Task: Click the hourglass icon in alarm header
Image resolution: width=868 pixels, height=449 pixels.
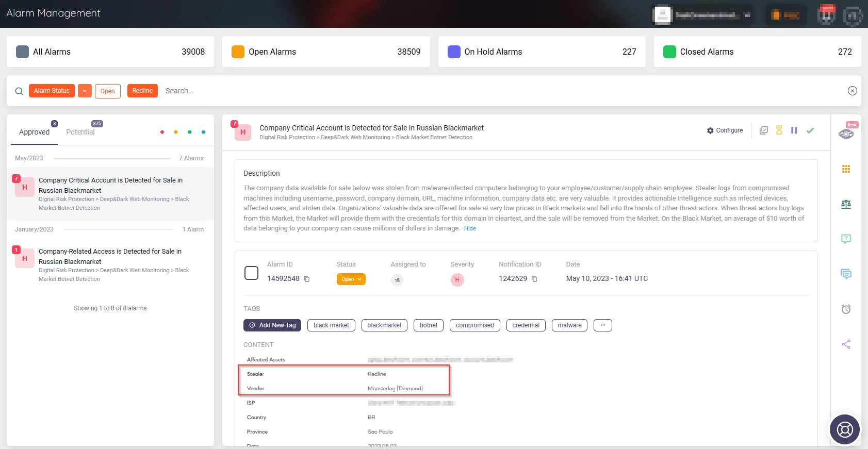Action: pyautogui.click(x=779, y=130)
